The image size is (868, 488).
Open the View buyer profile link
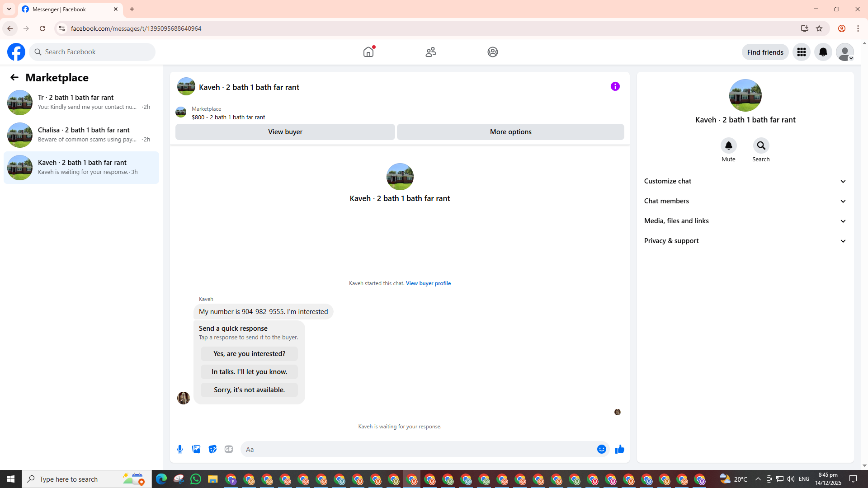tap(428, 283)
